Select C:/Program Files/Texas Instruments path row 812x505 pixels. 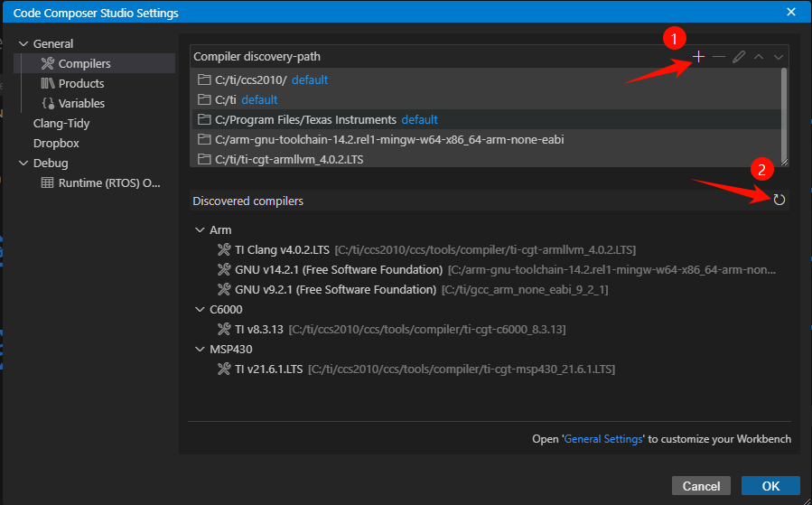coord(487,119)
